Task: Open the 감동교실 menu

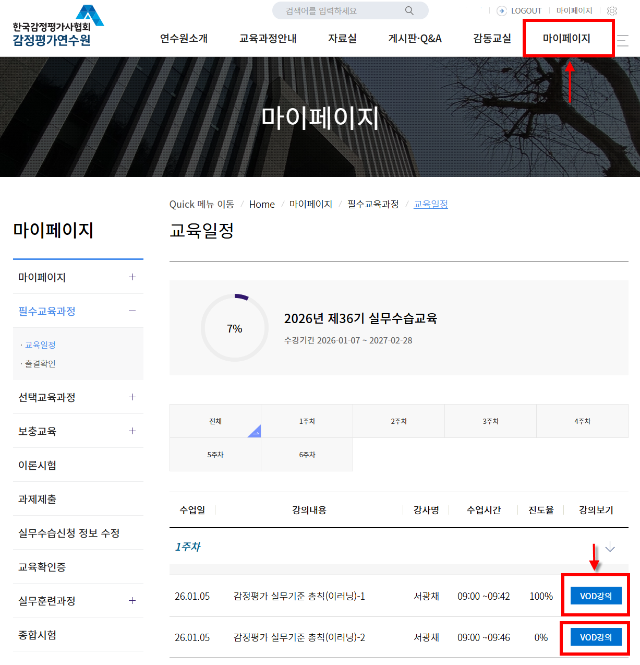Action: (x=492, y=39)
